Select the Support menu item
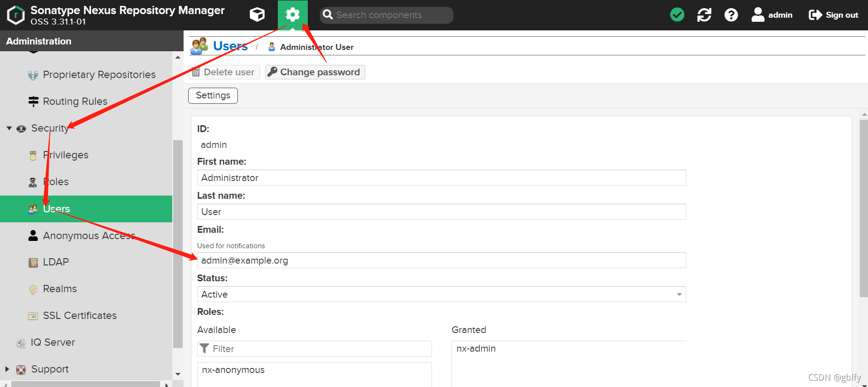Image resolution: width=868 pixels, height=387 pixels. click(x=50, y=369)
